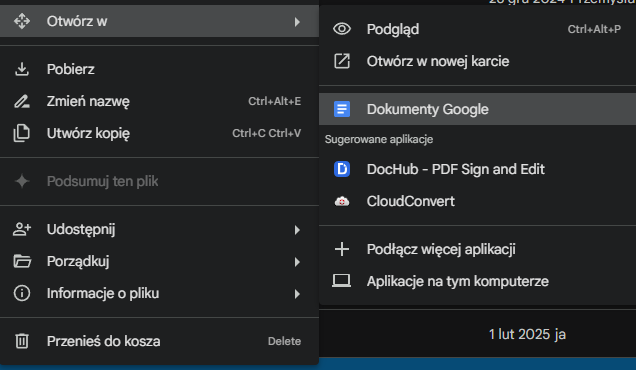This screenshot has width=636, height=370.
Task: Click the folder icon beside Porządkuj
Action: coord(22,261)
